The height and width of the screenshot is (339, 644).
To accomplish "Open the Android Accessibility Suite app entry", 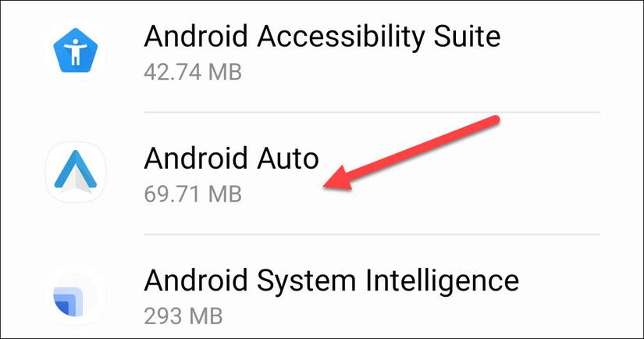I will [x=322, y=51].
